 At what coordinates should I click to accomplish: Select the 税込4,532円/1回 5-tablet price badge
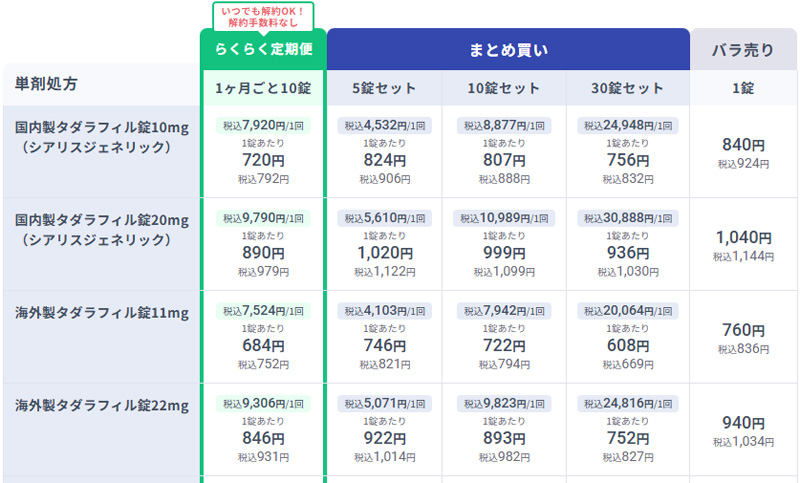click(x=384, y=126)
